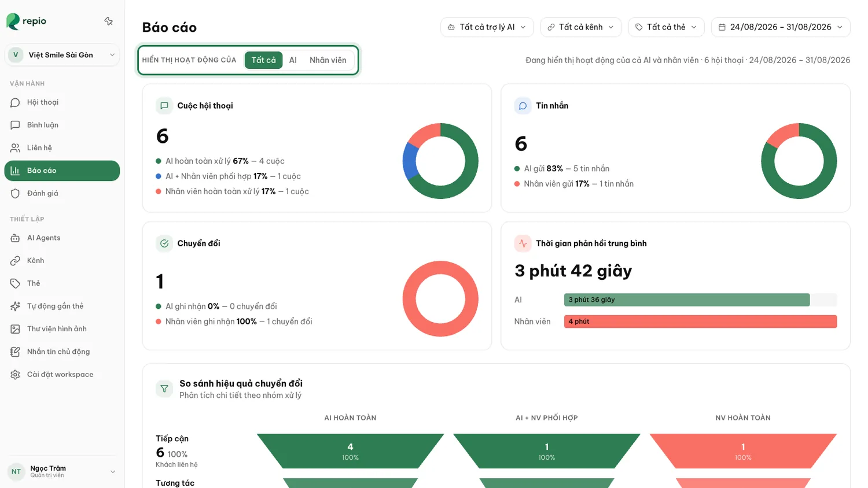
Task: Click the Chuyển đổi checkmark card icon
Action: [164, 243]
